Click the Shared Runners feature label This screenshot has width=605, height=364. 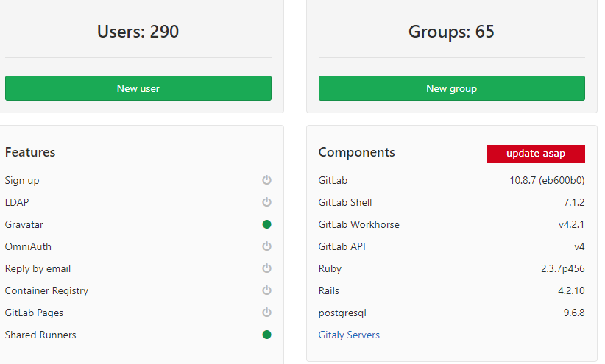point(40,335)
